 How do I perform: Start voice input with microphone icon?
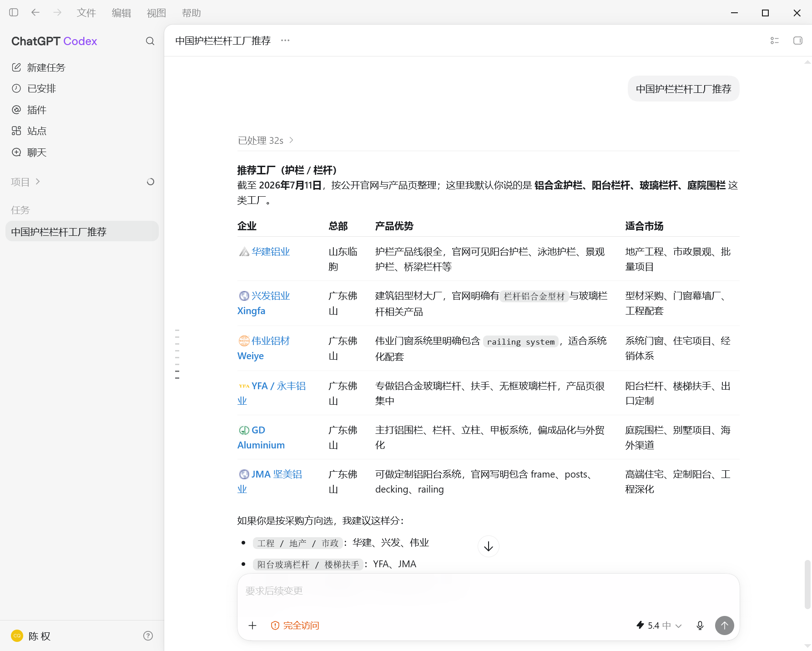tap(700, 626)
